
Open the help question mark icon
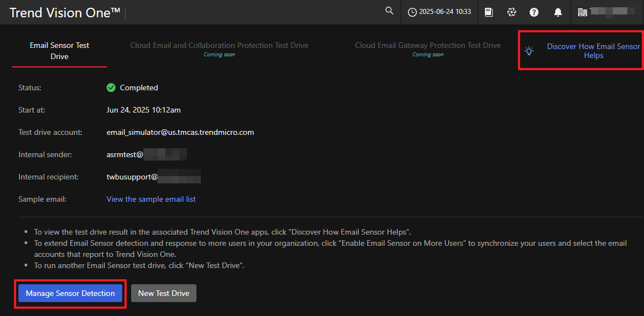534,12
